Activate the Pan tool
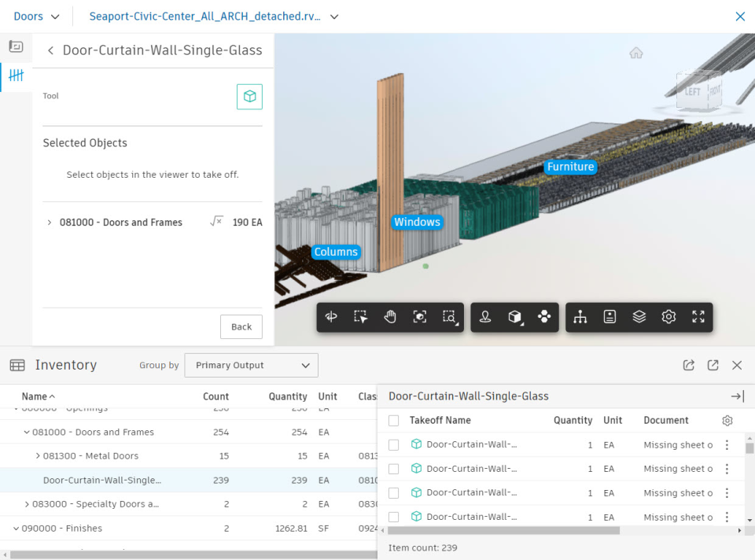 coord(389,316)
